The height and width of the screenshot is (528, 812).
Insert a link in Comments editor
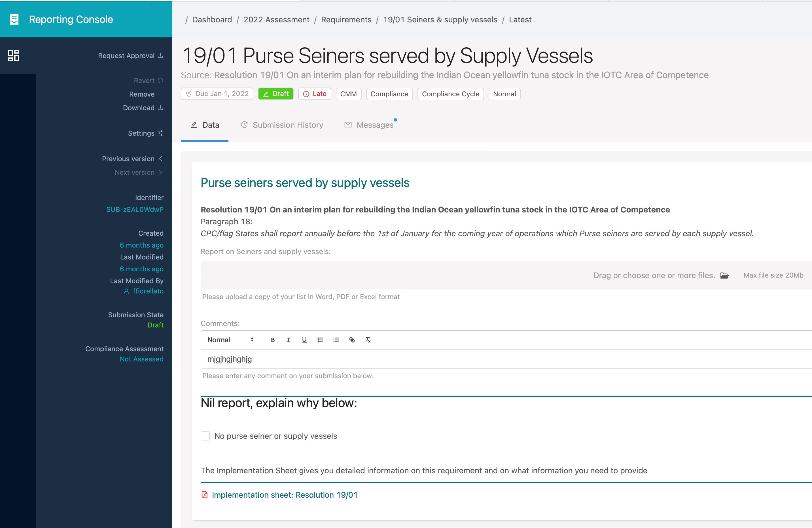coord(352,340)
